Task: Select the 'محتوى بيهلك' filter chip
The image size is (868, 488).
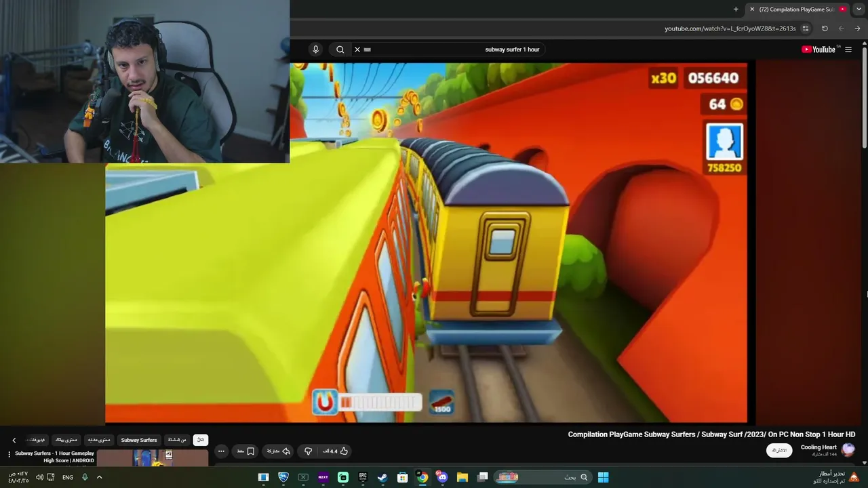Action: tap(66, 440)
